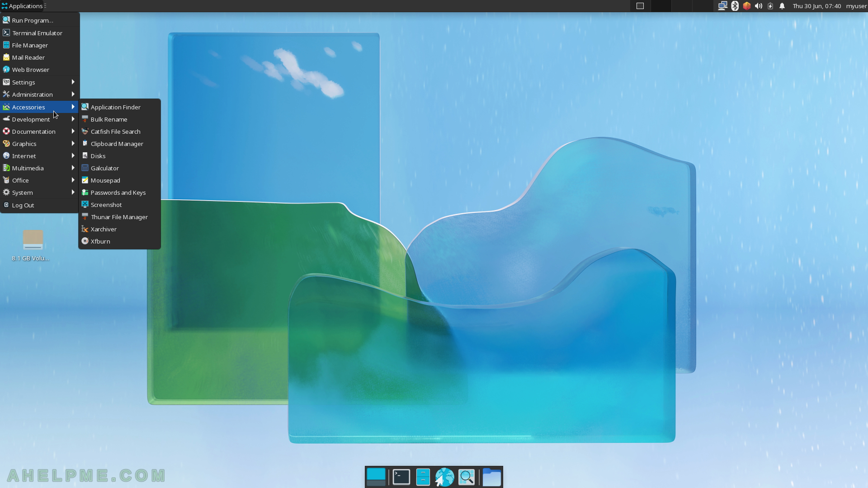The width and height of the screenshot is (868, 488).
Task: Click the clock showing Thu 30 Jun, 07:40
Action: point(816,6)
